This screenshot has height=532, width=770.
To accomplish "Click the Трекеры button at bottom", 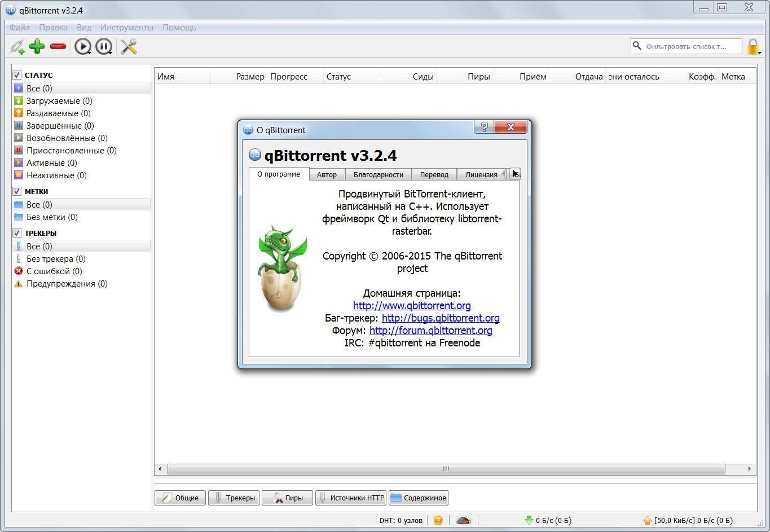I will [x=234, y=498].
